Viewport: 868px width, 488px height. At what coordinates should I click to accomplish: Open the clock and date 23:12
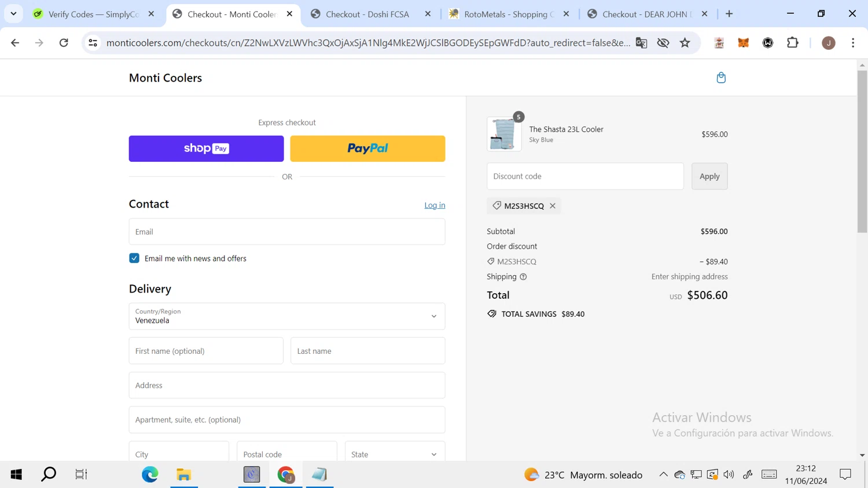pos(806,475)
